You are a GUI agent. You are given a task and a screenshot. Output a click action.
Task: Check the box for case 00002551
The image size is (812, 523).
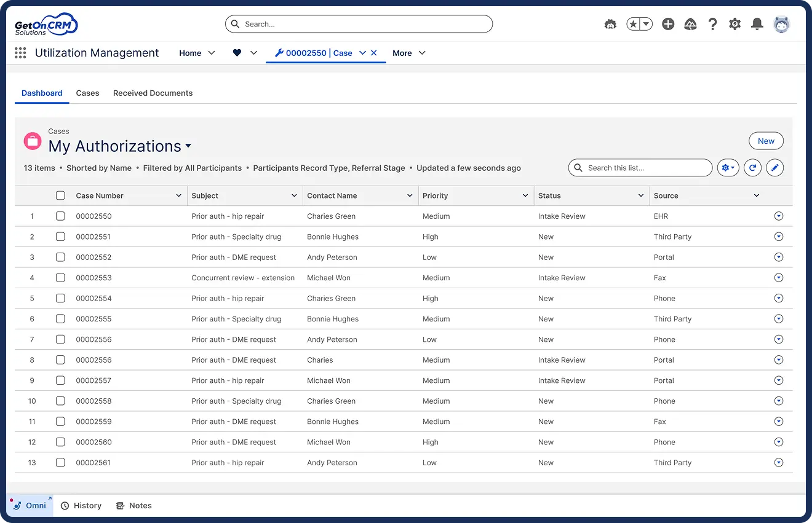(60, 237)
